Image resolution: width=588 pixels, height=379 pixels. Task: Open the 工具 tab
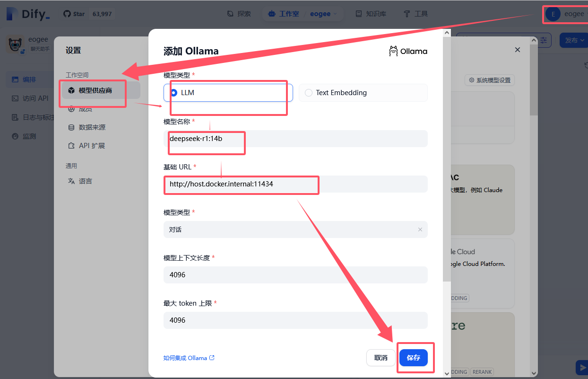click(x=416, y=14)
